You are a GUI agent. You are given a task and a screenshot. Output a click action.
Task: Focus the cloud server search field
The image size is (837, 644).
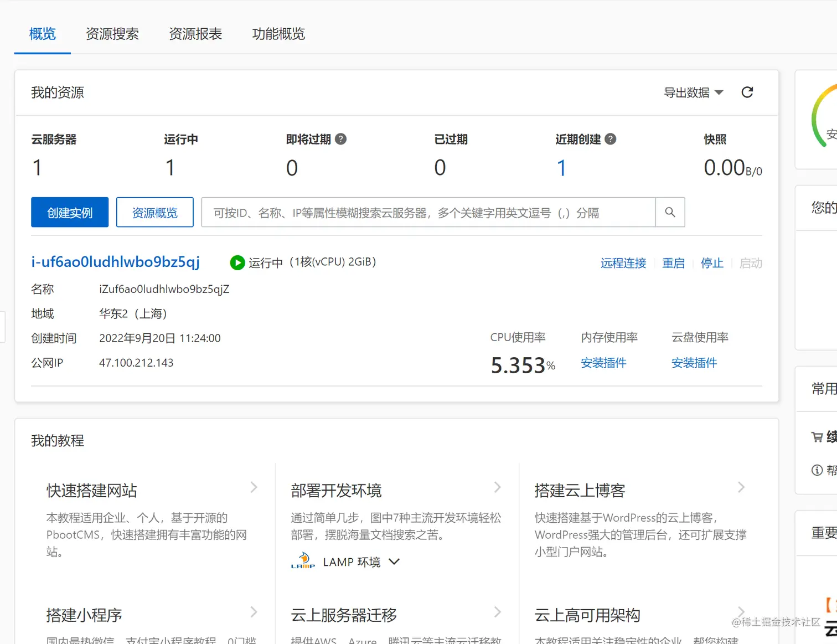click(x=428, y=212)
